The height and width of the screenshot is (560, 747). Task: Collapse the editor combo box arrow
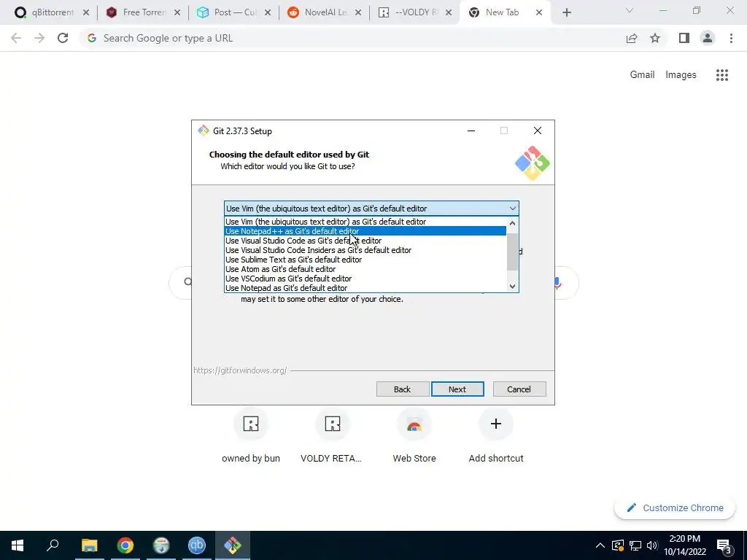(512, 208)
